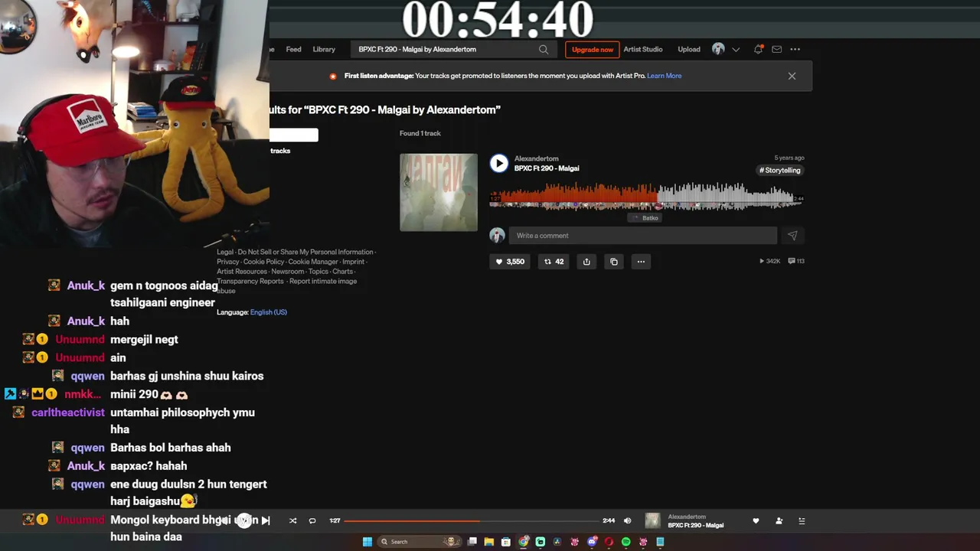
Task: View play count 342K stat
Action: [x=769, y=261]
